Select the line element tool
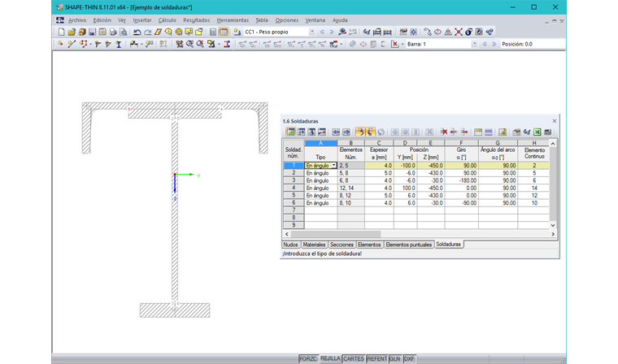The image size is (618, 364). pyautogui.click(x=72, y=44)
